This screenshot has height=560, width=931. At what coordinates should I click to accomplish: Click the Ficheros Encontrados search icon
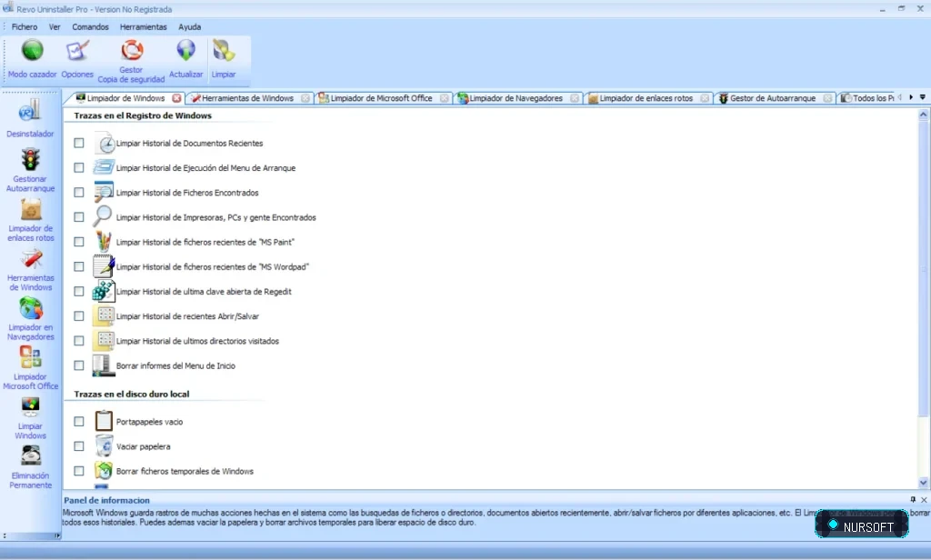104,193
